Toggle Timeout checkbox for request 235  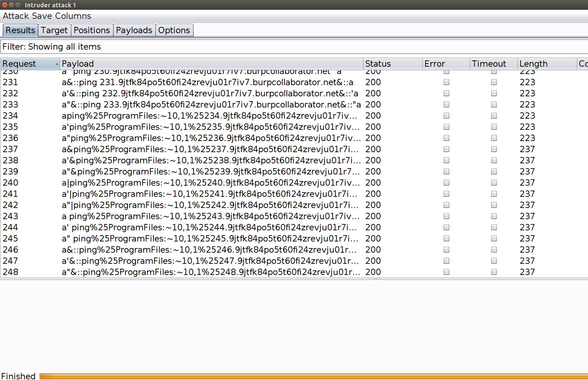[x=494, y=127]
